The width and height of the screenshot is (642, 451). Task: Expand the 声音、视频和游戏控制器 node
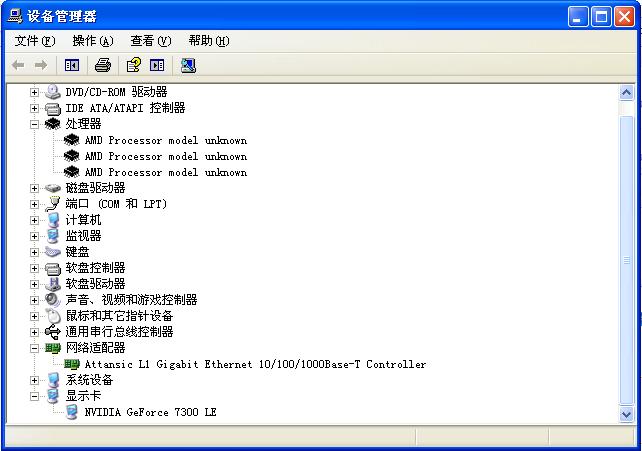click(34, 300)
